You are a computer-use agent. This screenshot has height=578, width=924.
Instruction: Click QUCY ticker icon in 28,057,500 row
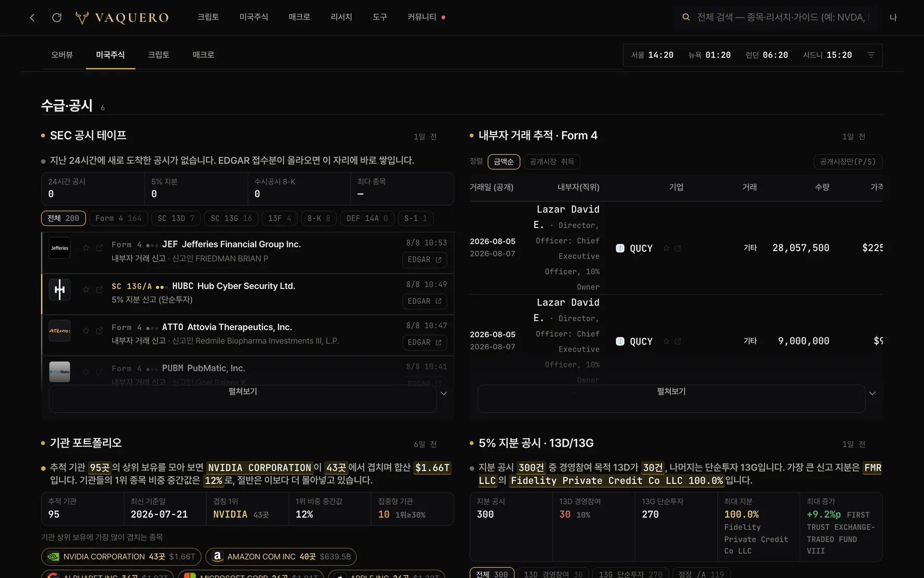620,249
